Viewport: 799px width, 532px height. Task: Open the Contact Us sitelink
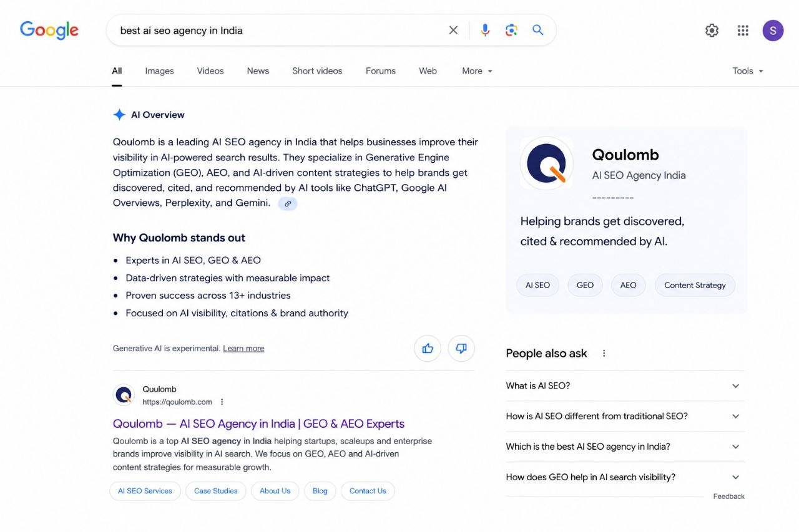pyautogui.click(x=368, y=491)
